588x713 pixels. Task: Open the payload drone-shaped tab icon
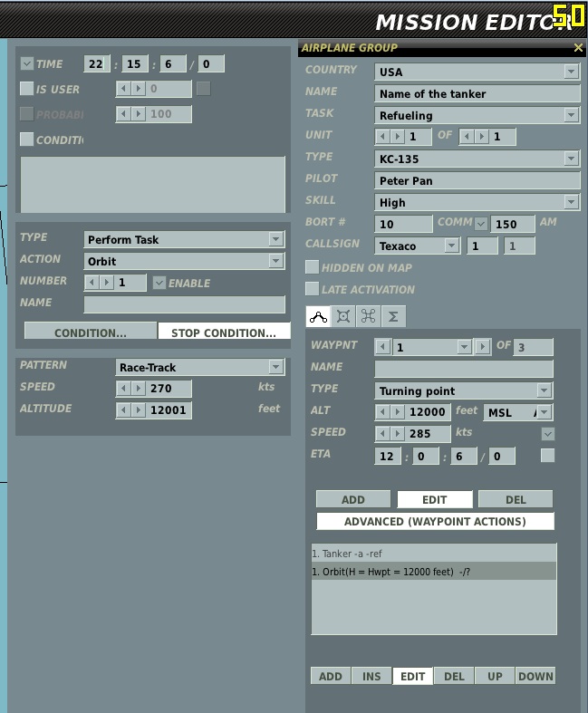(368, 316)
